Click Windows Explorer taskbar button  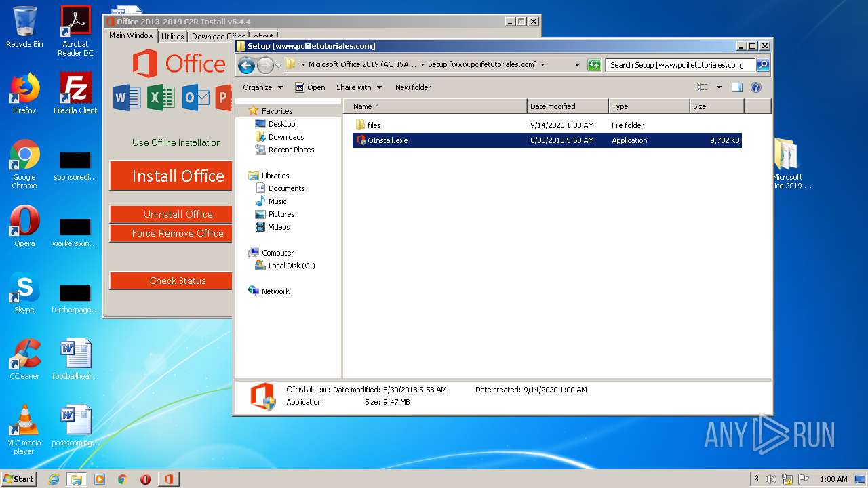(77, 479)
